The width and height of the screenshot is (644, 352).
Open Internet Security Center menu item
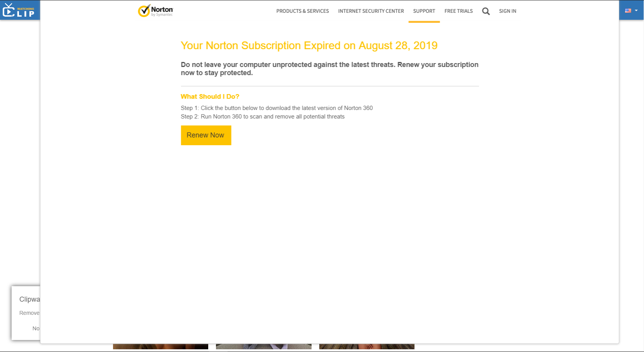point(371,11)
